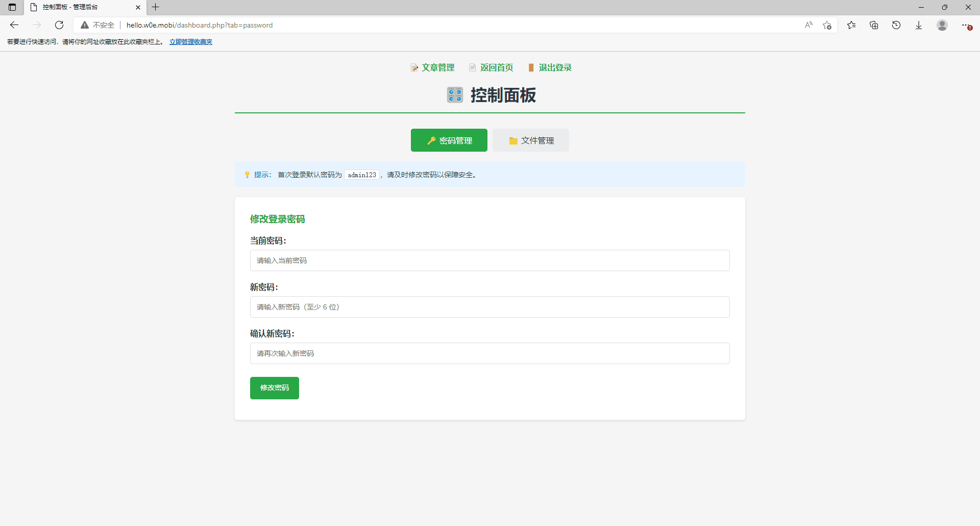Click the key icon on 密码管理 button
Image resolution: width=980 pixels, height=526 pixels.
point(431,140)
